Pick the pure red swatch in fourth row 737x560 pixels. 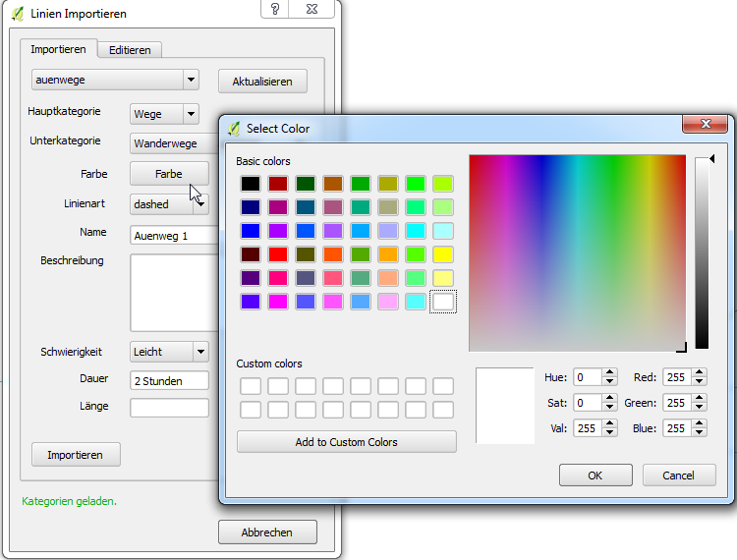point(278,254)
